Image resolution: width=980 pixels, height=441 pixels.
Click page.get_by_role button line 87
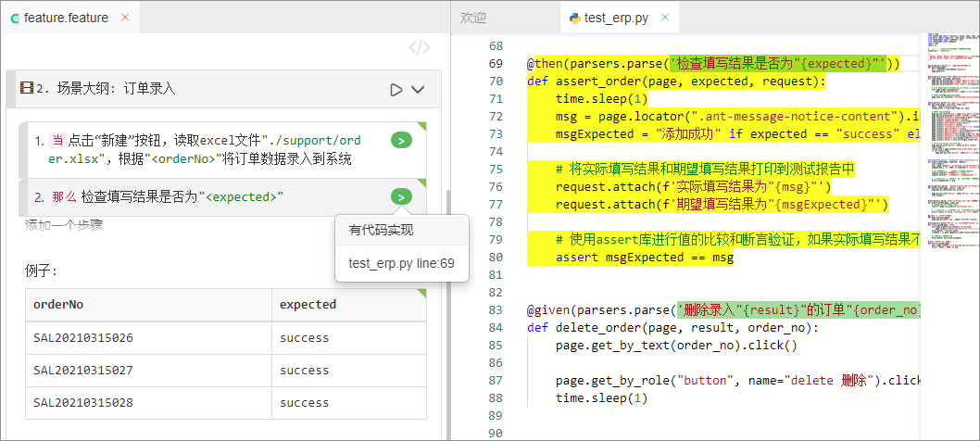pos(737,381)
